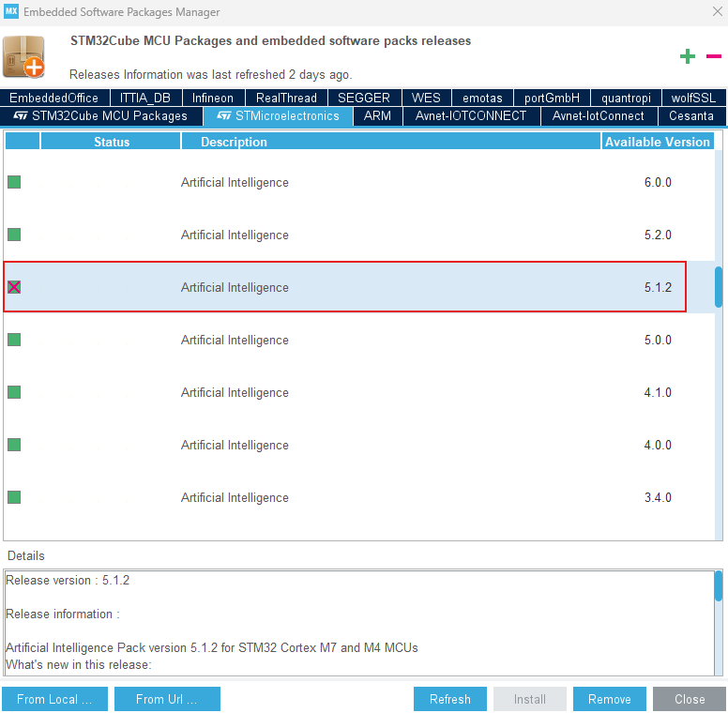Check the box for Artificial Intelligence 5.0.0
The image size is (728, 713).
click(x=14, y=340)
